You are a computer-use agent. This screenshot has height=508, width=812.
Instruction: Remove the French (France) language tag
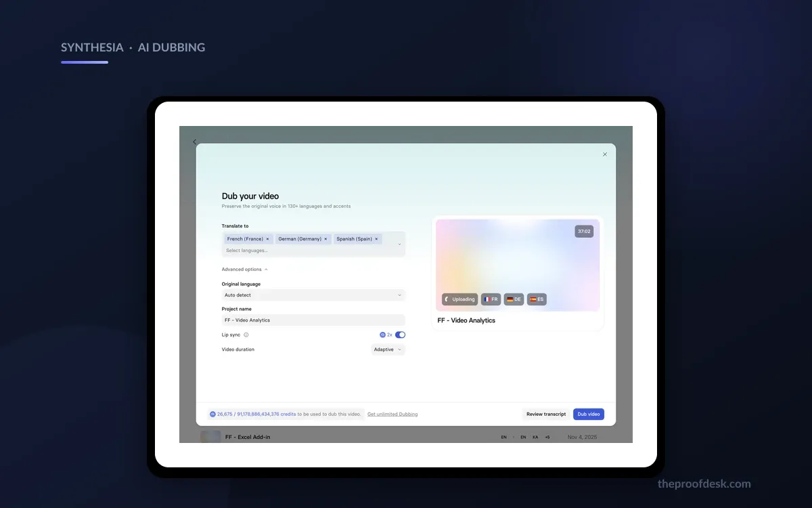pyautogui.click(x=267, y=239)
